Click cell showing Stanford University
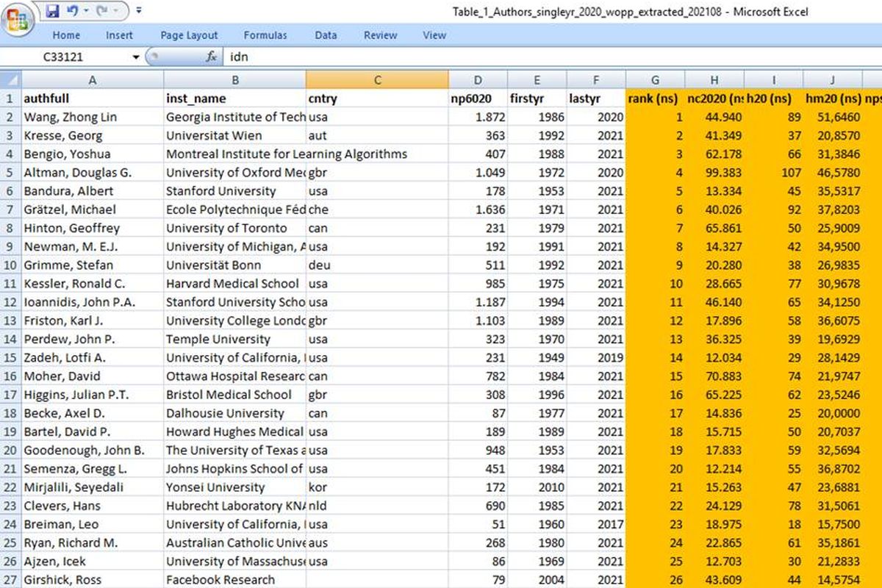 235,190
